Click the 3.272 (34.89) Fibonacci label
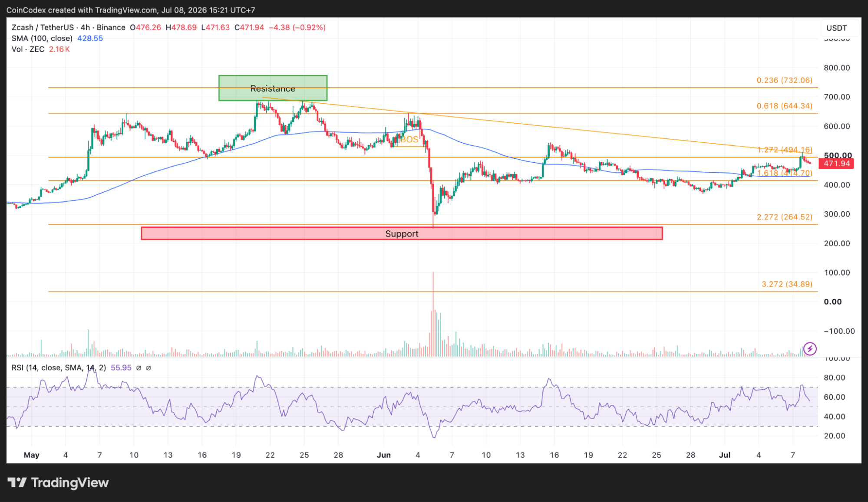868x502 pixels. (x=787, y=284)
